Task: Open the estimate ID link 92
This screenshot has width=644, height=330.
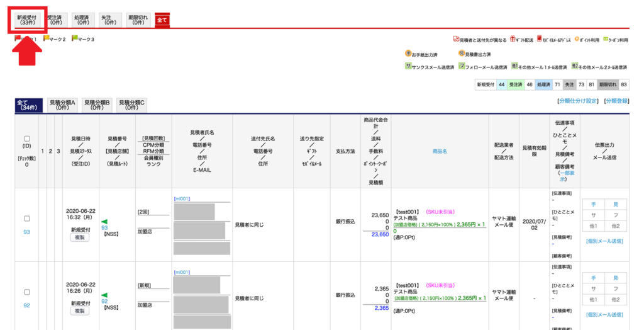Action: coord(26,305)
